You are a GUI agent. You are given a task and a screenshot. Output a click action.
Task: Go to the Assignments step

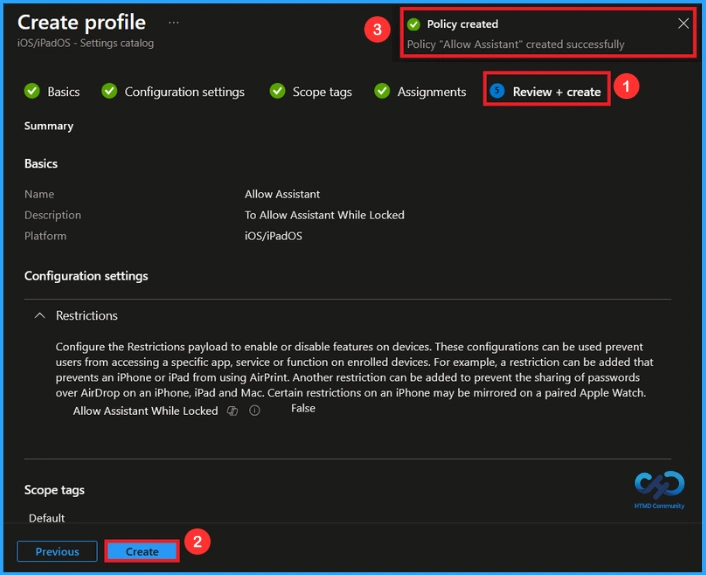pos(431,92)
